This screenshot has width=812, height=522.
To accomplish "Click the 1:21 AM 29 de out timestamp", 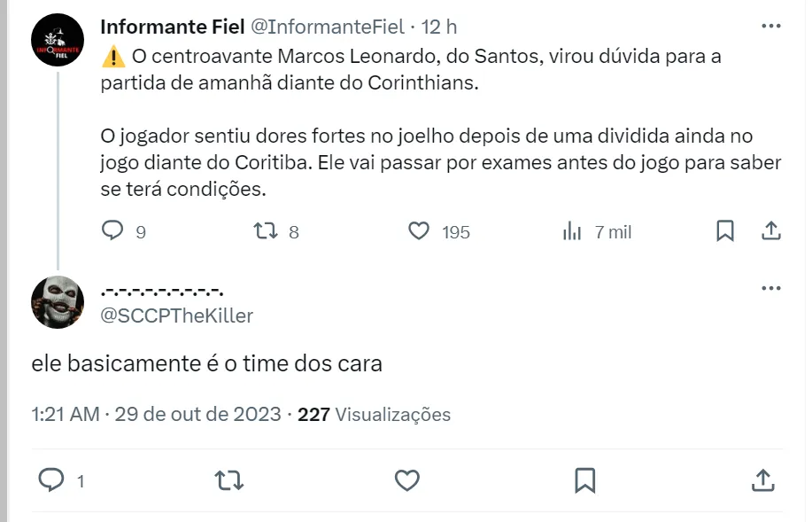I will pos(156,414).
